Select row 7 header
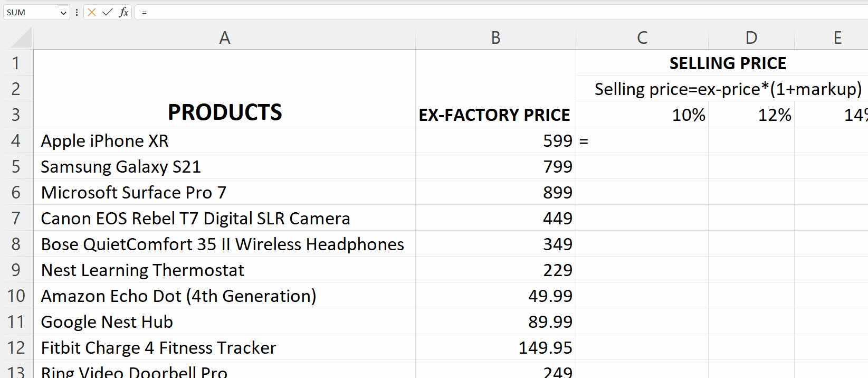The image size is (868, 378). [x=16, y=218]
